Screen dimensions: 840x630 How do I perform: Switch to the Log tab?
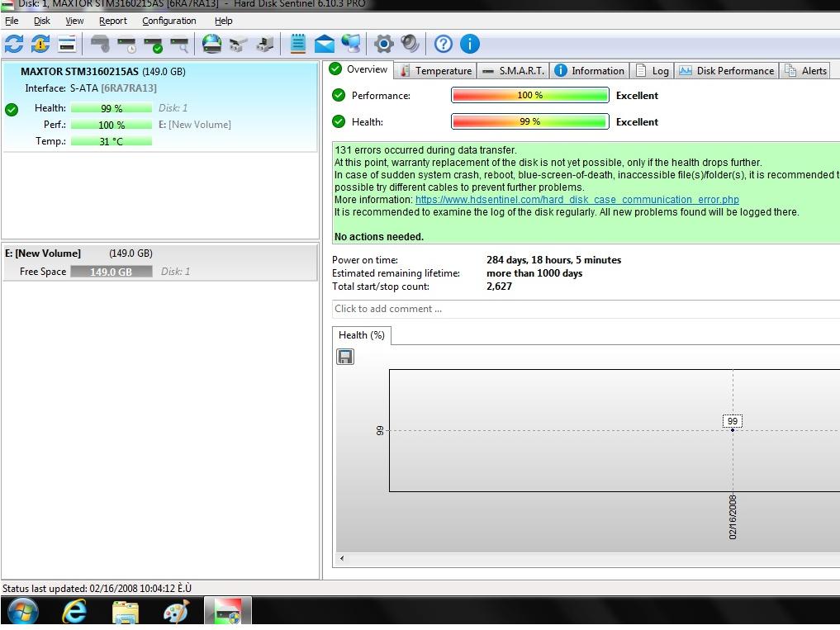[652, 71]
